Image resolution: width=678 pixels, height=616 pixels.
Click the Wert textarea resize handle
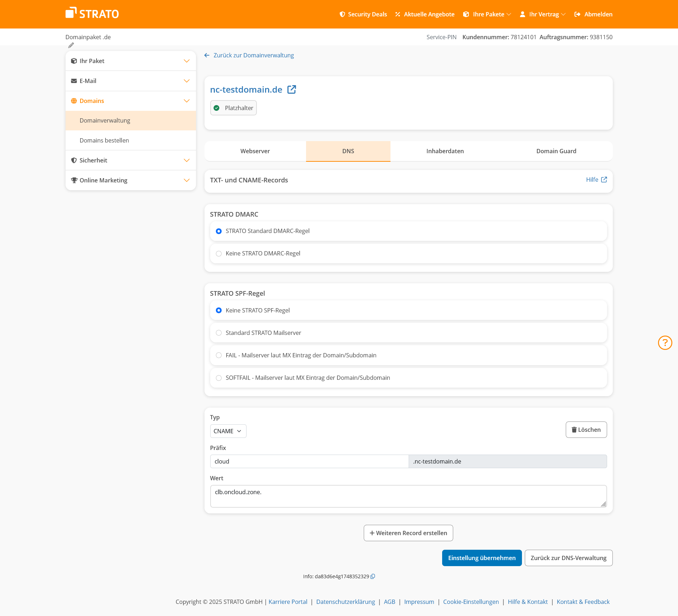604,504
